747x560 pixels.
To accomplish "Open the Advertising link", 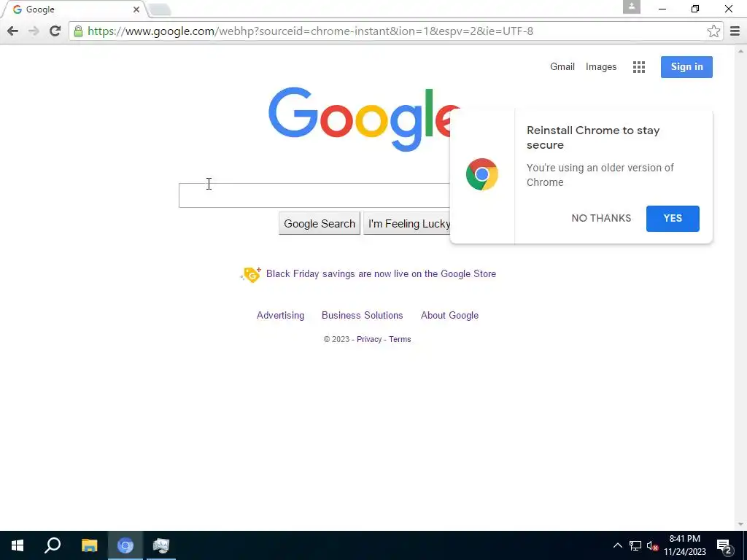I will coord(281,315).
